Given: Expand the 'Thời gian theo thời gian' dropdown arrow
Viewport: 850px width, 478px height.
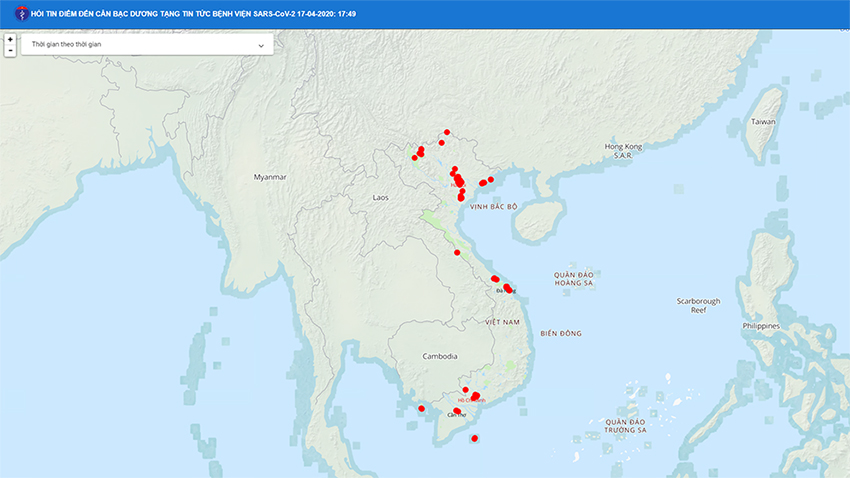Looking at the screenshot, I should (261, 45).
